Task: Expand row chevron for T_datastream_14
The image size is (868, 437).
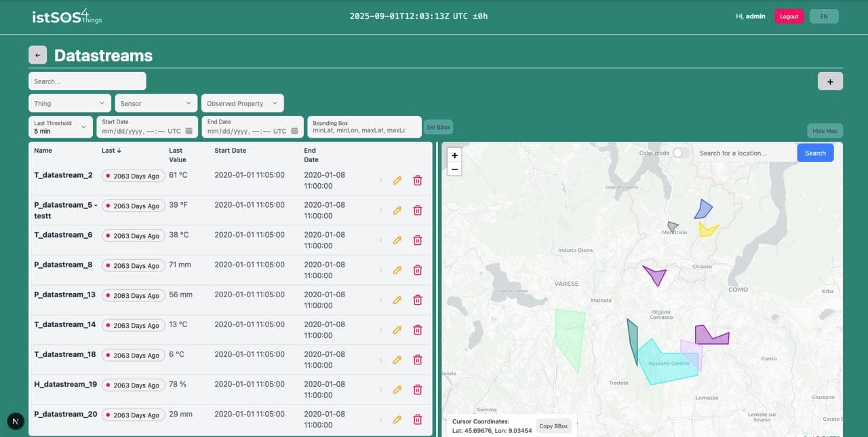Action: click(x=380, y=330)
